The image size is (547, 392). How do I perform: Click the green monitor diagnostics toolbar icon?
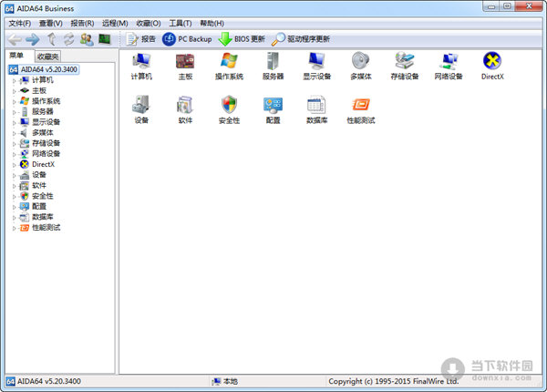[x=104, y=39]
